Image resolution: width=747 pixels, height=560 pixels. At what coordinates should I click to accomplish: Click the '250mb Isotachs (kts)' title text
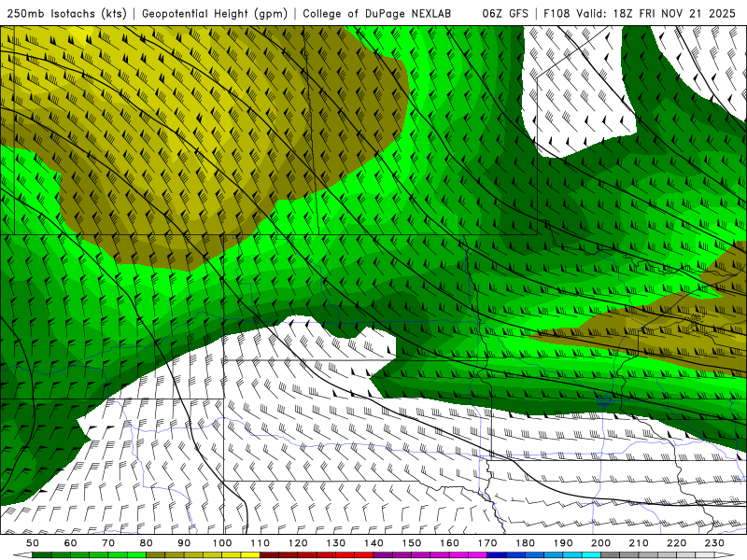point(67,14)
